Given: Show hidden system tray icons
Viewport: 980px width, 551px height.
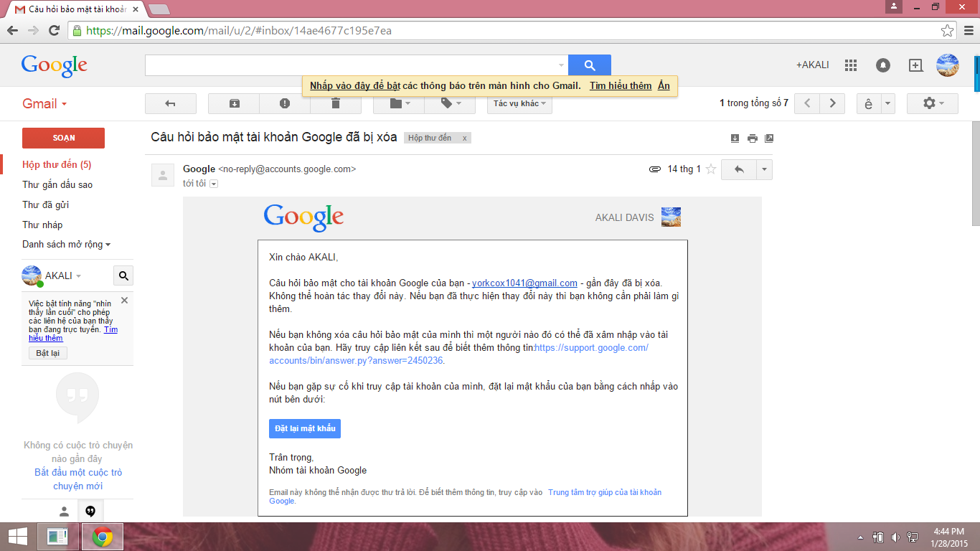Looking at the screenshot, I should 861,537.
